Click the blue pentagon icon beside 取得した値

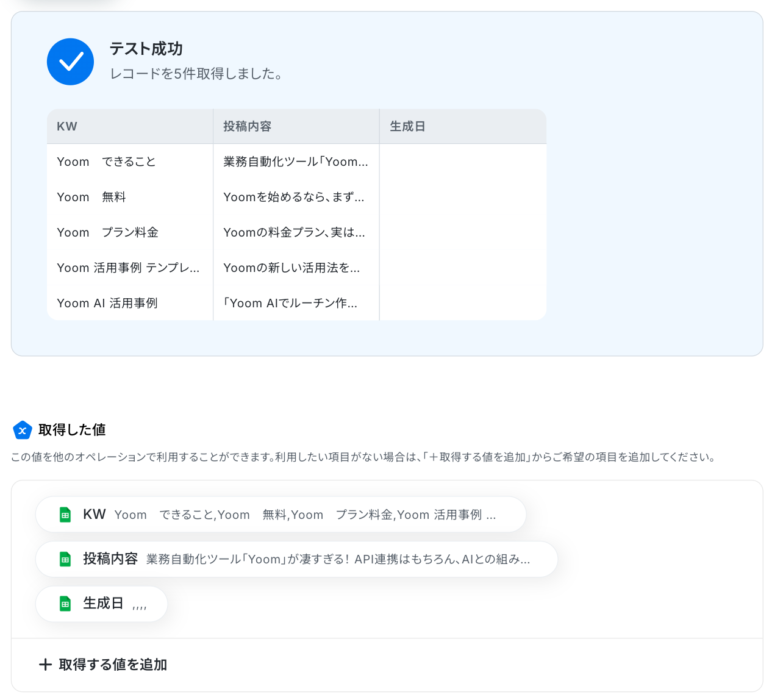[x=23, y=430]
